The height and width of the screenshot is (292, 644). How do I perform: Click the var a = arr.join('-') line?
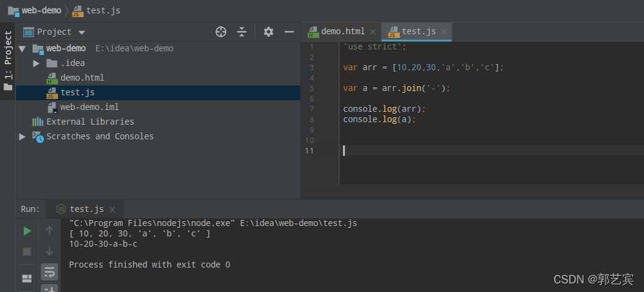click(397, 88)
